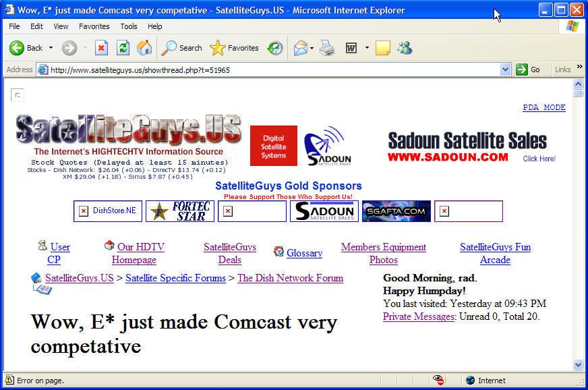Click the book icon beside SatelliteGuys.US breadcrumb
This screenshot has height=390, width=588.
pos(36,278)
